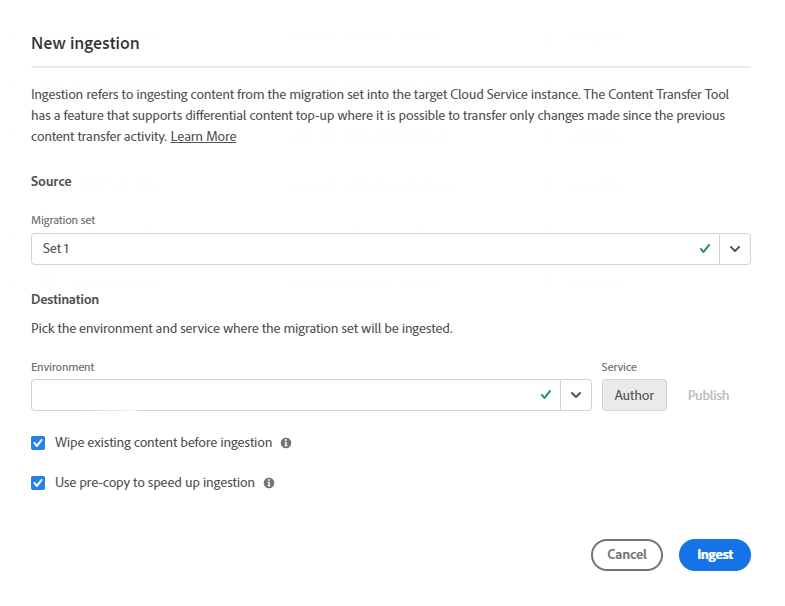Click the Wipe existing content label text

[164, 443]
